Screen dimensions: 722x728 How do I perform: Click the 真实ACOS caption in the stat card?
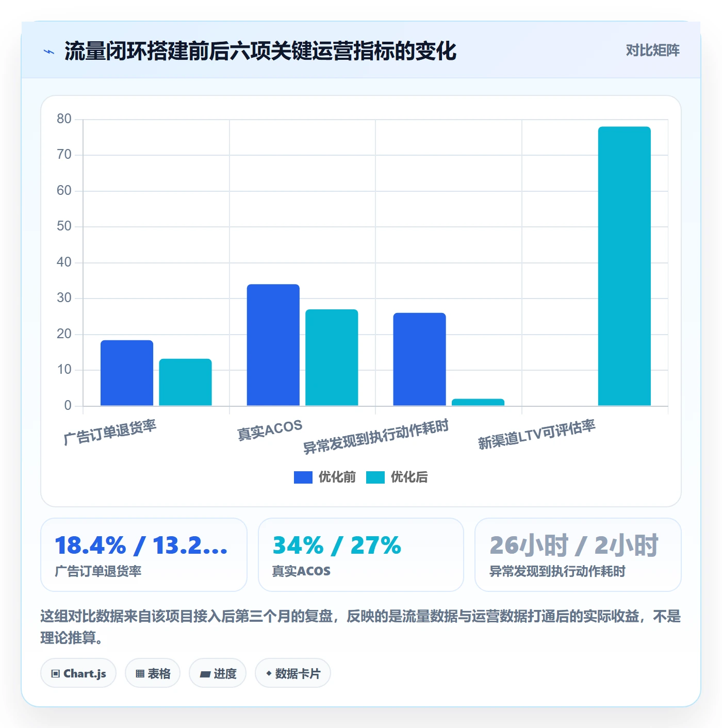click(301, 571)
